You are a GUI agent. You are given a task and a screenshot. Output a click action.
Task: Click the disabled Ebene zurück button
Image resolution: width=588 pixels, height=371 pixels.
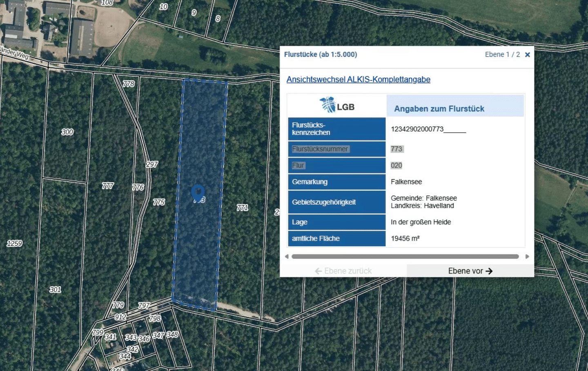click(x=343, y=271)
